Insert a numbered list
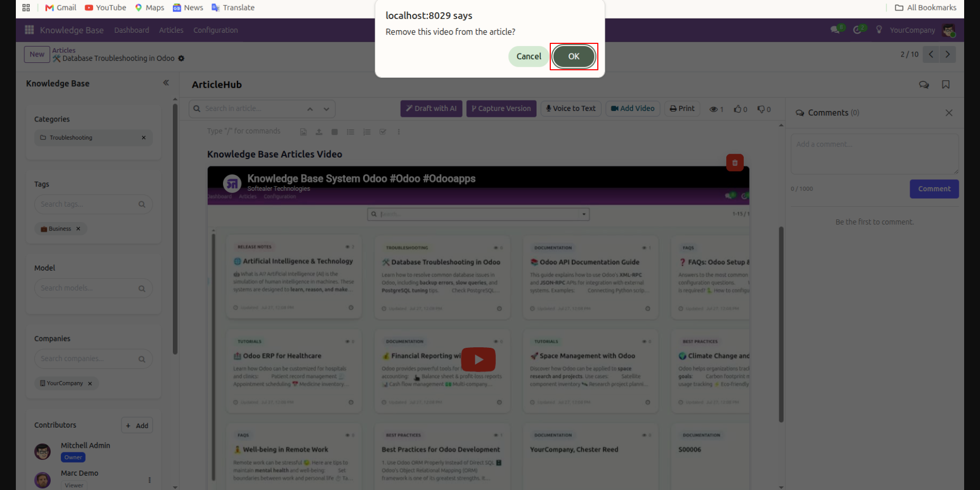980x490 pixels. (367, 132)
